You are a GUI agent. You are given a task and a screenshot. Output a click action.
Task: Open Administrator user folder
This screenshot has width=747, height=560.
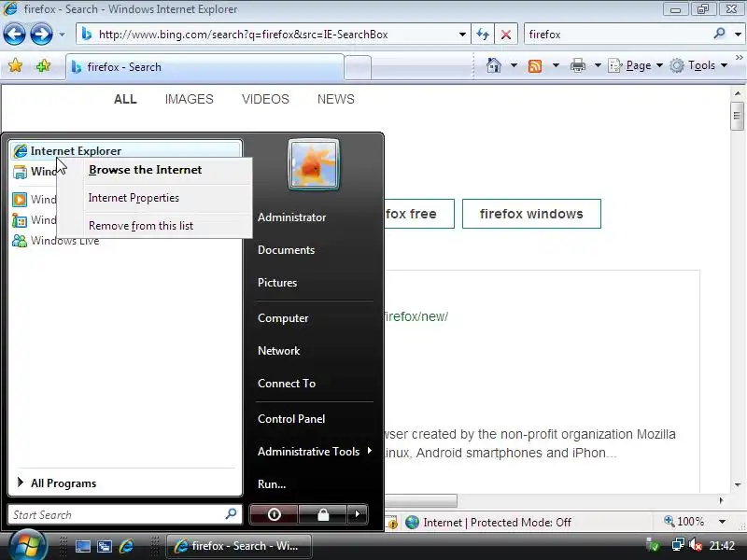(291, 217)
